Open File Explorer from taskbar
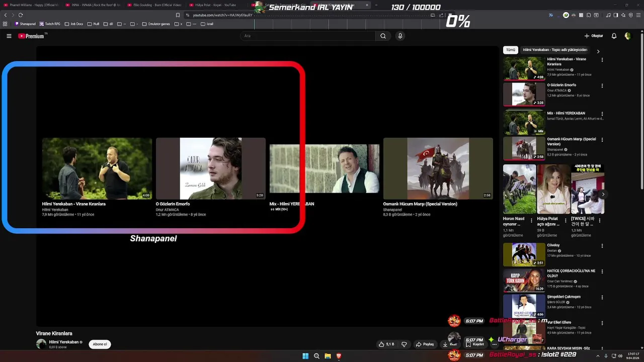Image resolution: width=644 pixels, height=362 pixels. pos(328,356)
